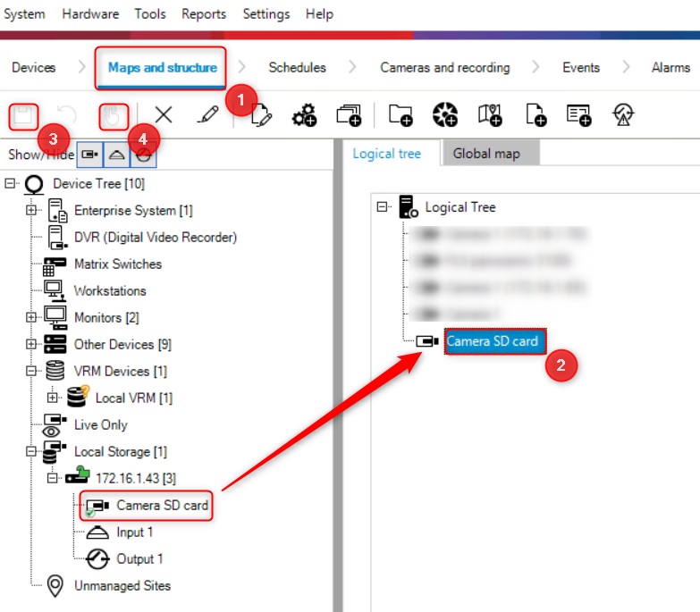Click the Monitors screen icon
This screenshot has height=612, width=700.
(x=55, y=317)
